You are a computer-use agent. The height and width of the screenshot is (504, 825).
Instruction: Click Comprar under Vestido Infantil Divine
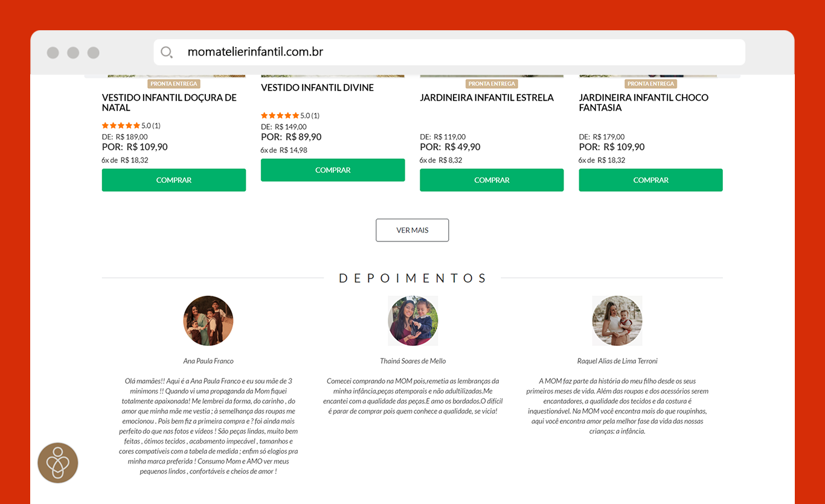point(333,170)
